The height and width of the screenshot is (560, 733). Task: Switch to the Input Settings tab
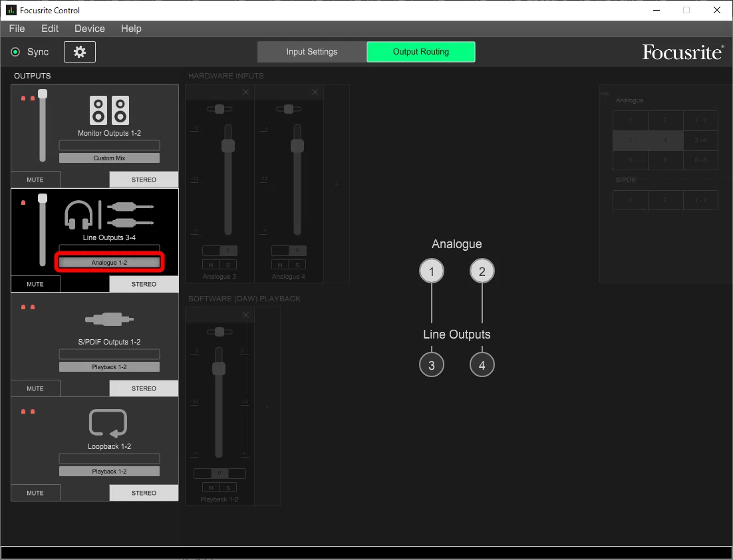pos(312,52)
